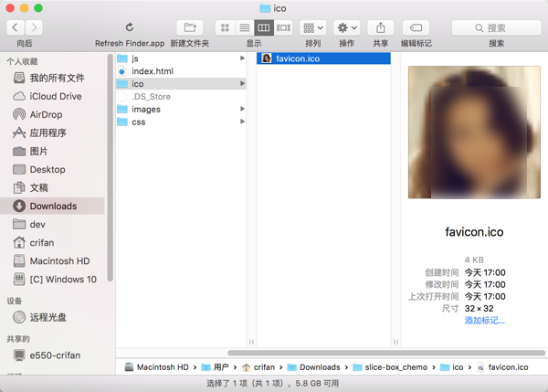Screen dimensions: 548x392
Task: Click the Edit Tags toolbar icon
Action: [416, 27]
